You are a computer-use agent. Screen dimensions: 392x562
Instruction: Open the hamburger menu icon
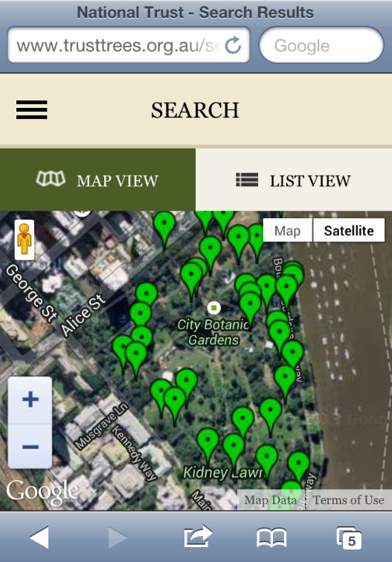31,109
